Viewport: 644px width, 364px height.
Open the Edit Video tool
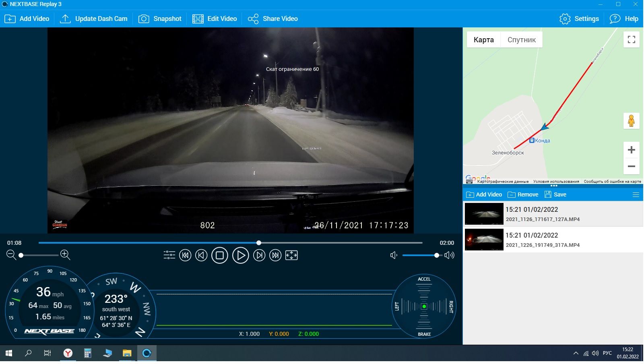tap(215, 19)
